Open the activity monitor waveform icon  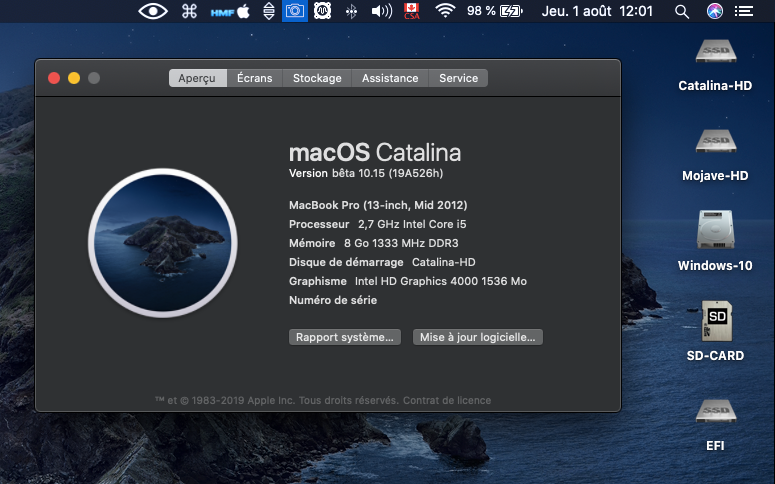pos(322,11)
